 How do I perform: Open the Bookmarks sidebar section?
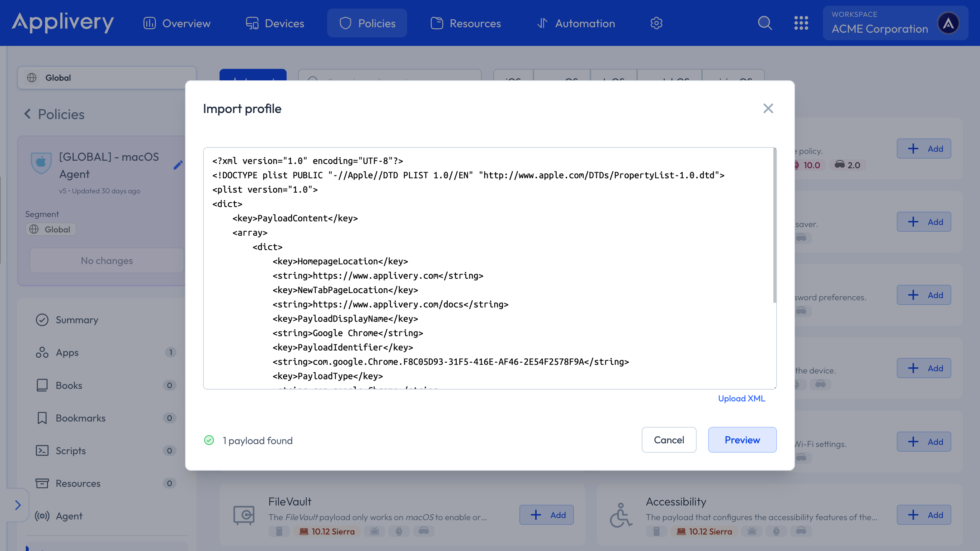coord(80,418)
